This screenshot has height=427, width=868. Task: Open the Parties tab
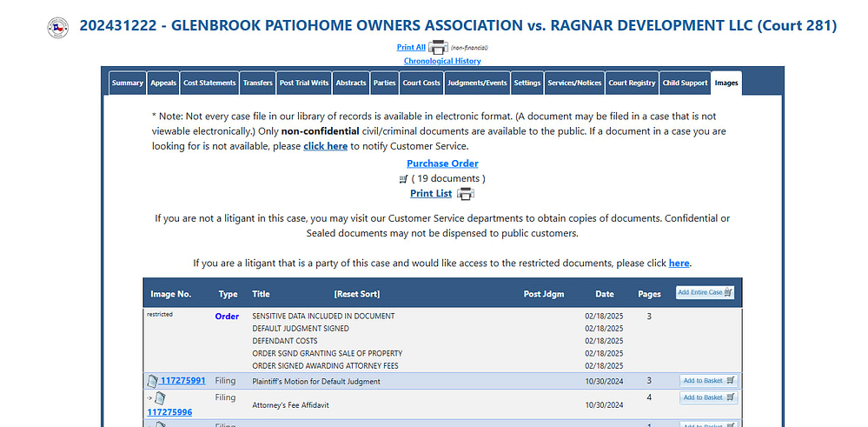(384, 83)
